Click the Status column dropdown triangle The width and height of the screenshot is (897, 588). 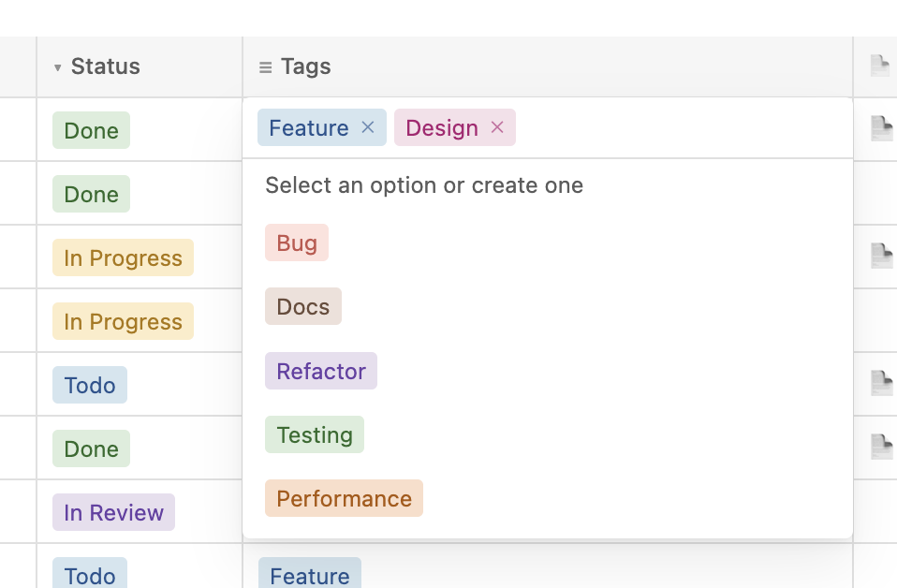coord(58,67)
